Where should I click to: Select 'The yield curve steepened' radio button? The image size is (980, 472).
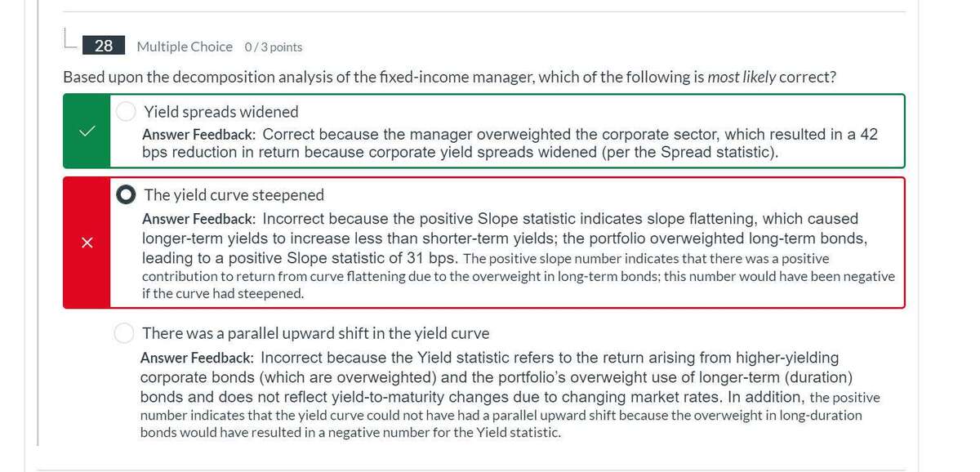click(x=126, y=194)
